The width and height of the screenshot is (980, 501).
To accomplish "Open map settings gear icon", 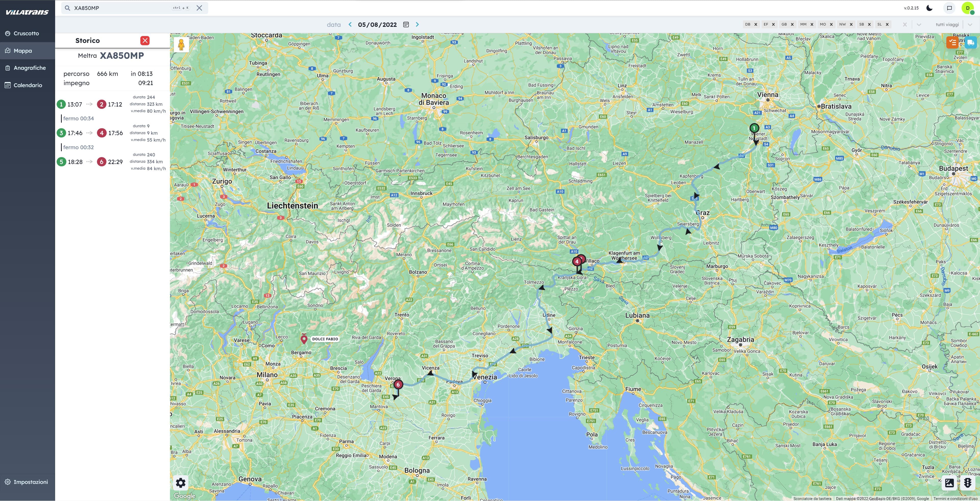I will click(x=181, y=483).
